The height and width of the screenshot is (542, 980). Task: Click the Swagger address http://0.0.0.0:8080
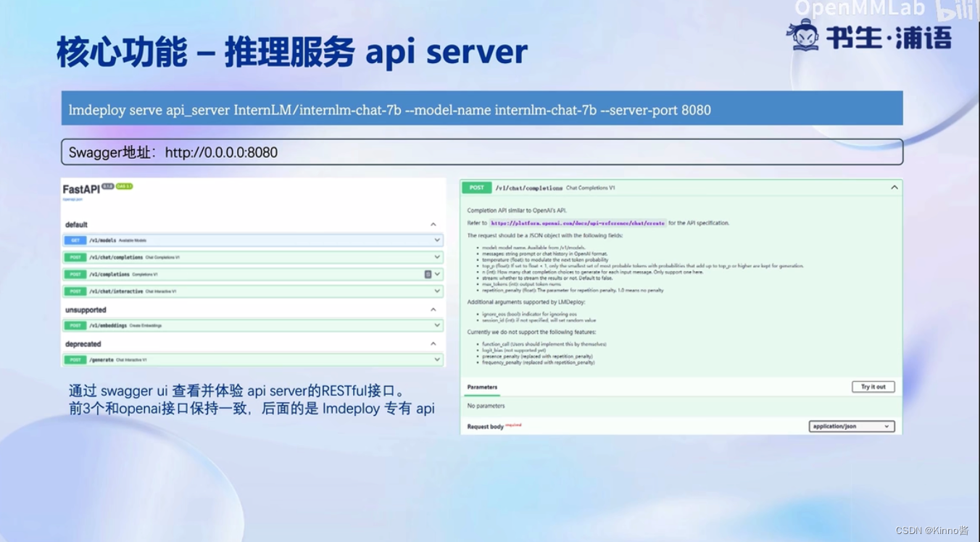coord(221,152)
